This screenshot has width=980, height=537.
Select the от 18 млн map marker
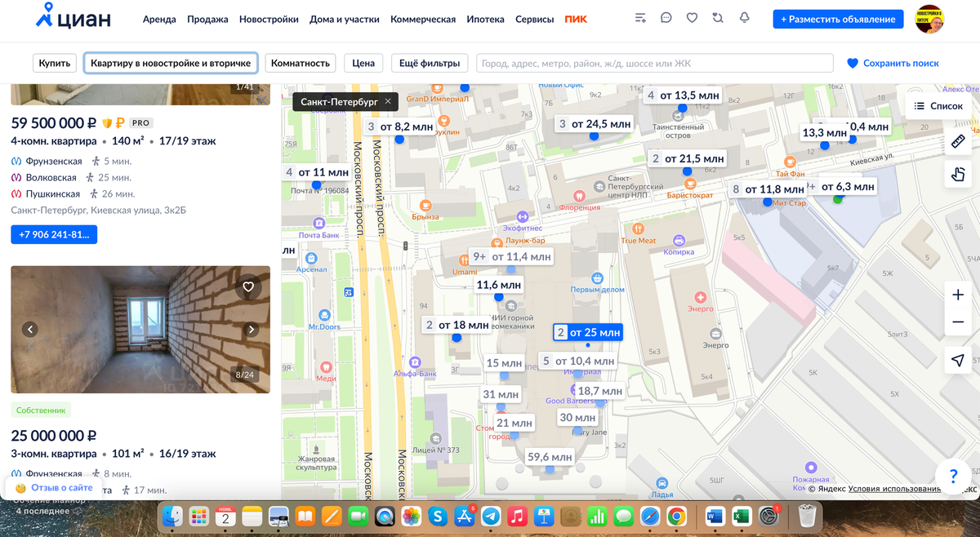click(x=457, y=325)
